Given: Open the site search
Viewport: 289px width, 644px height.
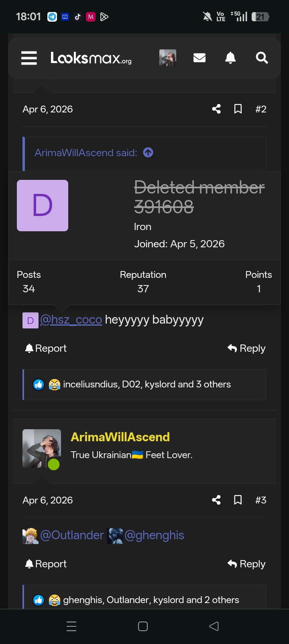Looking at the screenshot, I should point(262,58).
